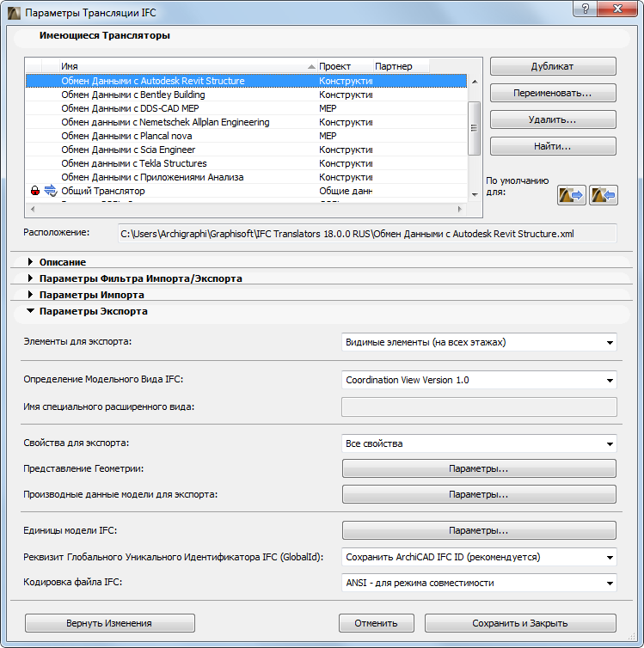Click the Отменить button
The image size is (644, 648).
click(x=376, y=623)
